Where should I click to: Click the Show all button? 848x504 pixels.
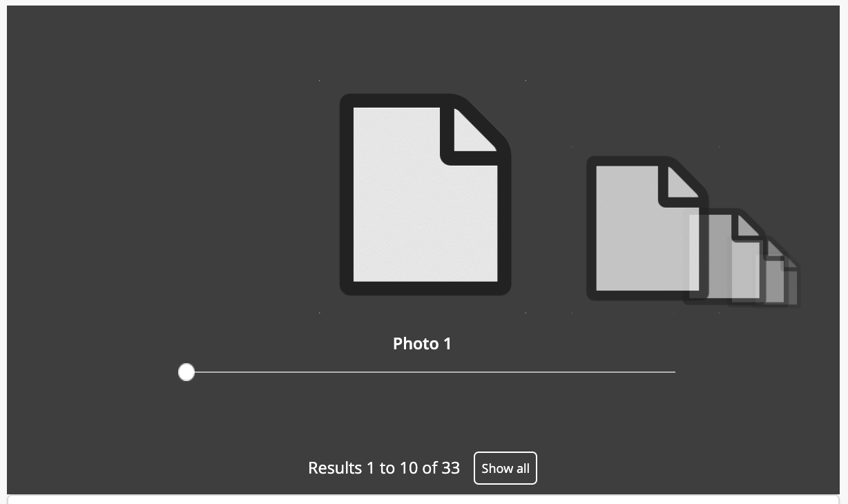click(x=505, y=468)
